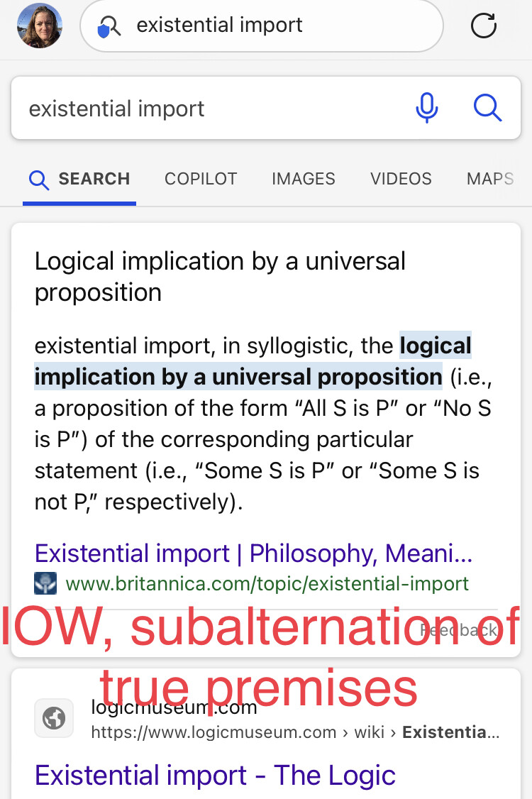Screen dimensions: 532x799
Task: Open Existential import Philosophy Britannica link
Action: point(254,553)
